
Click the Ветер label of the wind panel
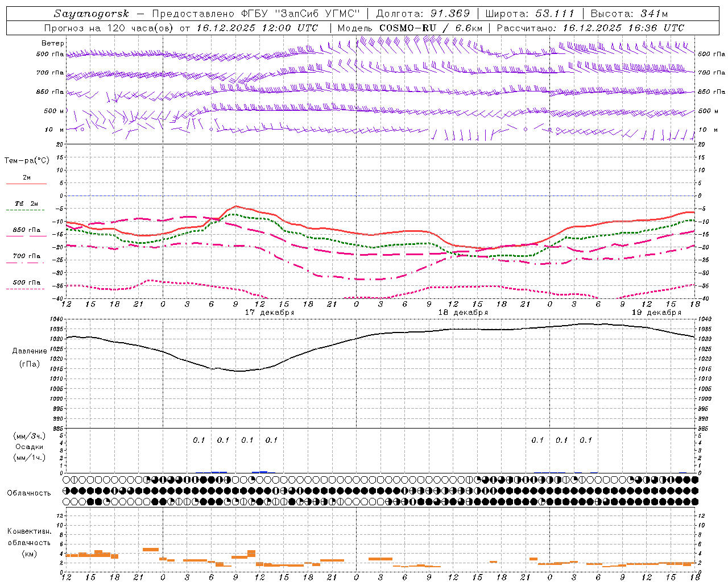pyautogui.click(x=53, y=43)
